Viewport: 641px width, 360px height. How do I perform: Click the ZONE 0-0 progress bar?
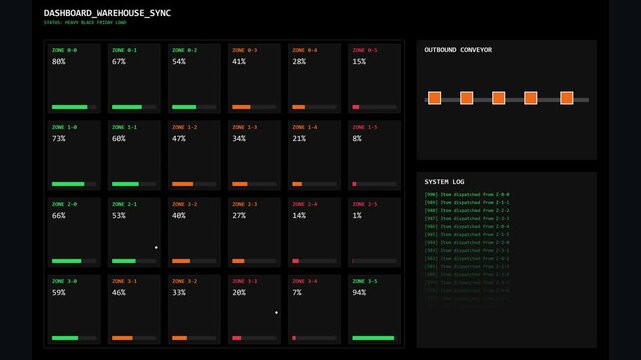tap(74, 107)
